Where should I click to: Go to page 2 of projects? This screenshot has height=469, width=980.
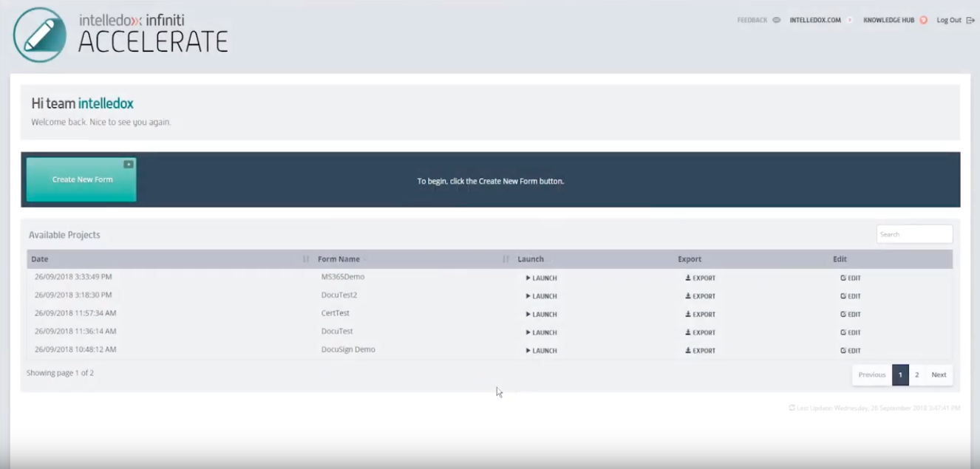(916, 374)
